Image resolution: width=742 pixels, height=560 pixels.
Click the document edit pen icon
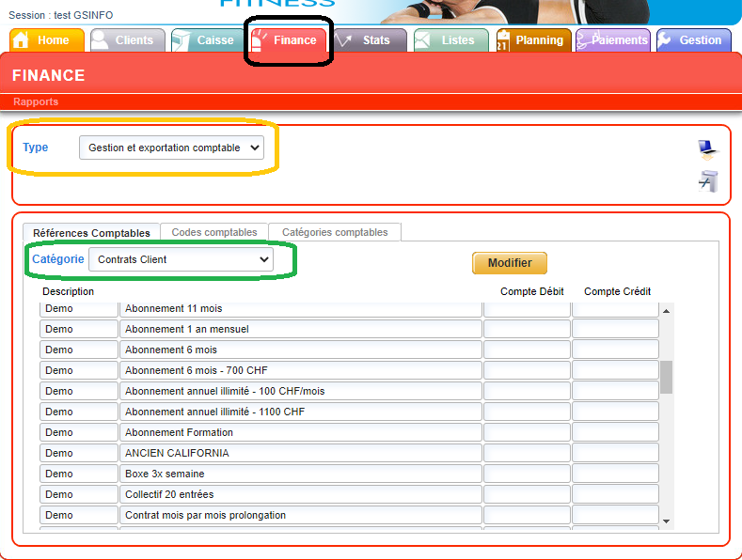(x=707, y=181)
